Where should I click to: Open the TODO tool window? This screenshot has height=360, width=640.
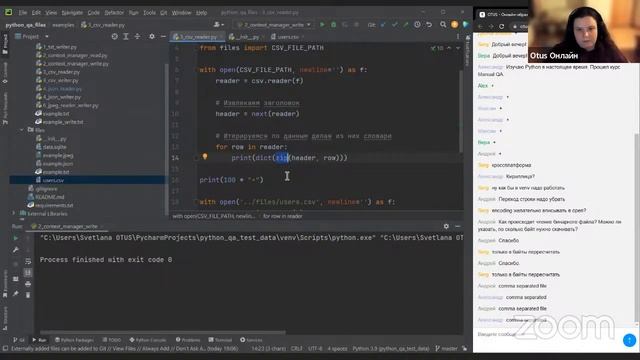[x=111, y=340]
